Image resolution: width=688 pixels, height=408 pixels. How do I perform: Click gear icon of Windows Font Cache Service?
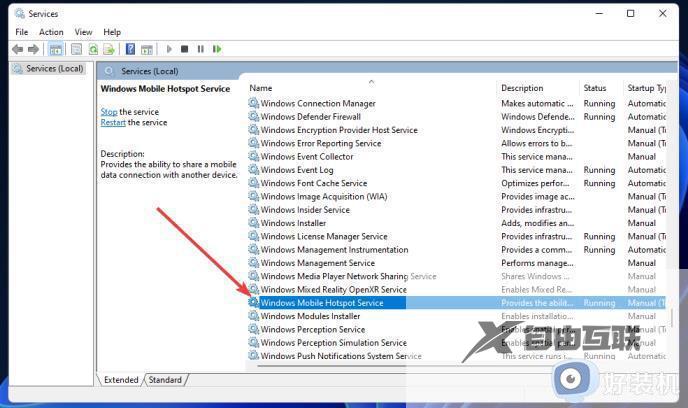click(254, 183)
